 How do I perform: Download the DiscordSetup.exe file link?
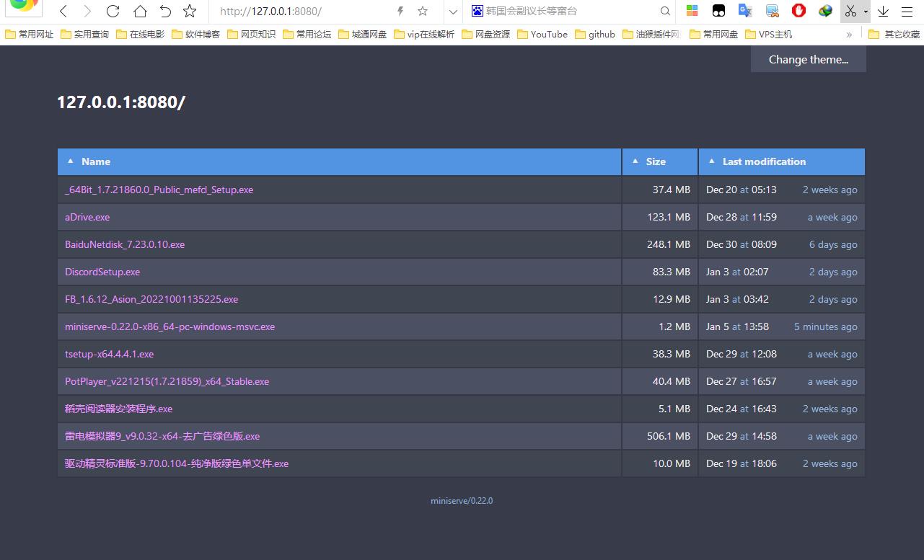click(102, 272)
